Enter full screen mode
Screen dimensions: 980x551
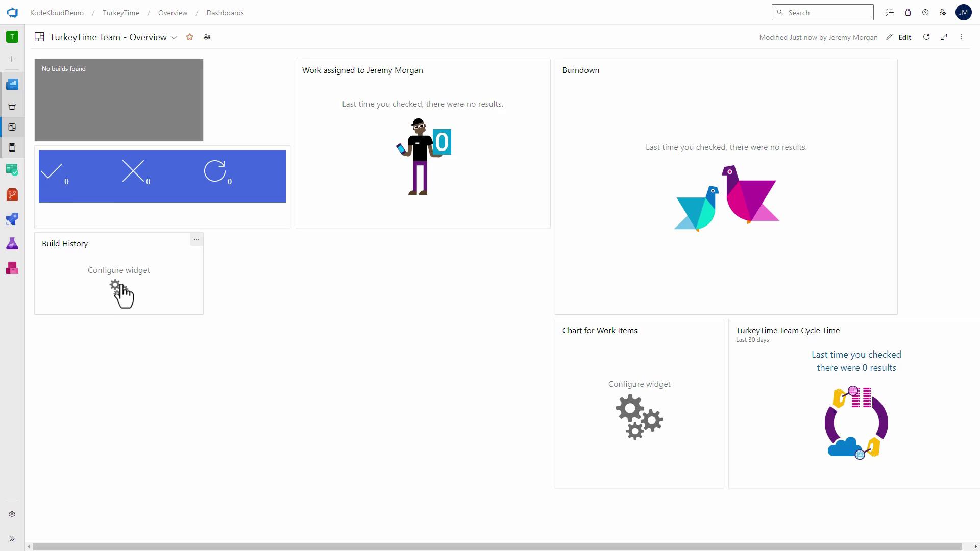pyautogui.click(x=944, y=37)
